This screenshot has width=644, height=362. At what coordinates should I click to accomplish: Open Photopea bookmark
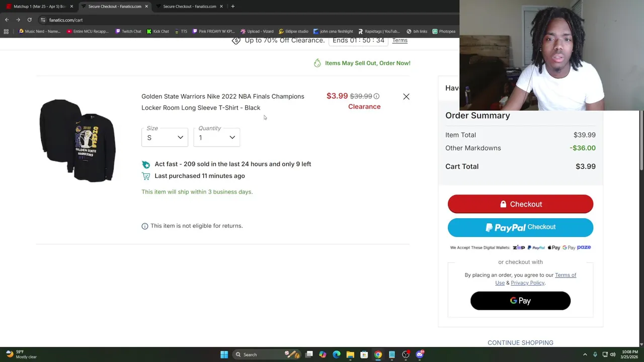[444, 31]
